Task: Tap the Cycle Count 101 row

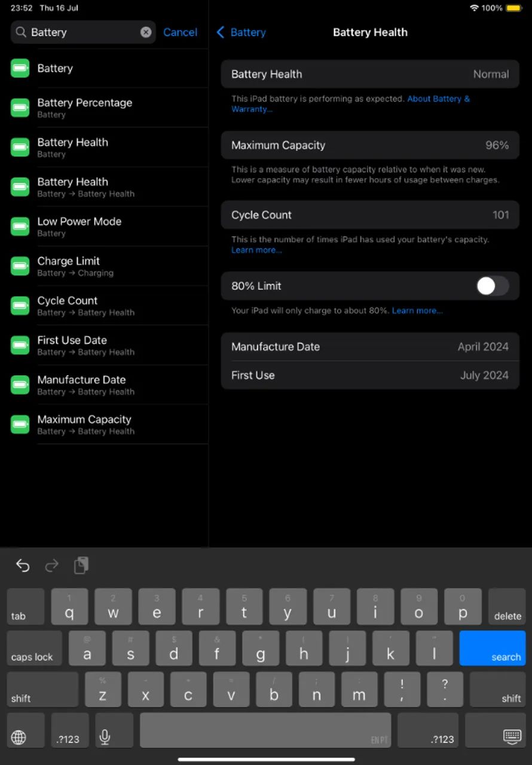Action: [370, 215]
